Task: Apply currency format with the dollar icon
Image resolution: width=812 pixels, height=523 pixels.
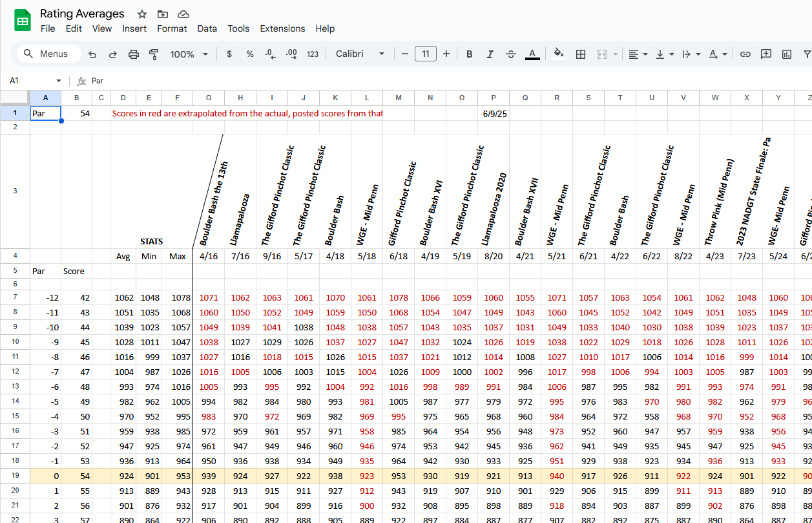Action: (x=229, y=54)
